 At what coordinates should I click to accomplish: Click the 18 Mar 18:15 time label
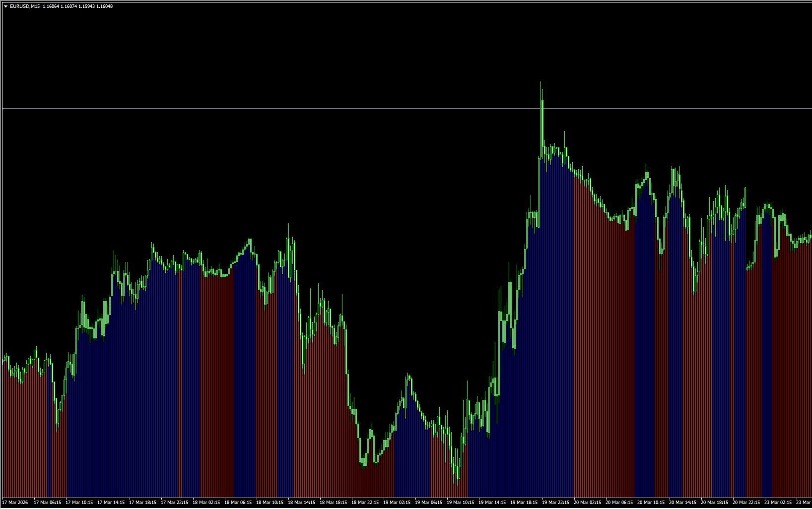[x=334, y=503]
